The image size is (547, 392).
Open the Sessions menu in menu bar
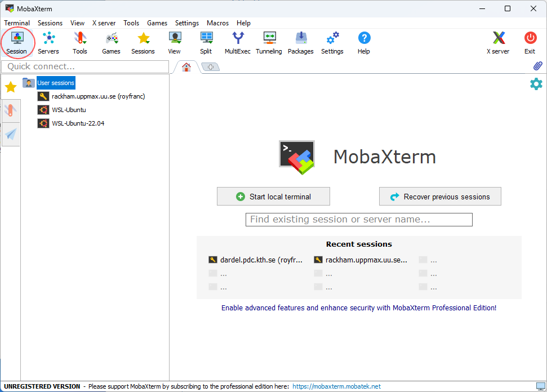click(x=50, y=23)
